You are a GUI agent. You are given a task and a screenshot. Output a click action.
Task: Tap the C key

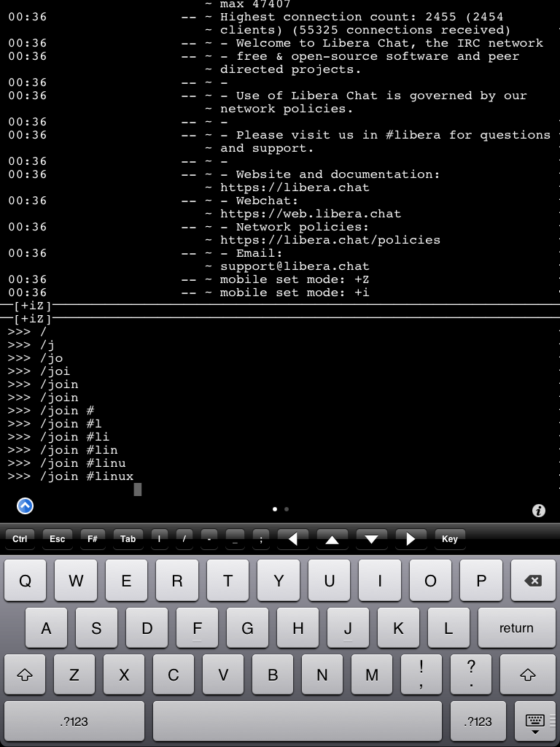(x=174, y=674)
